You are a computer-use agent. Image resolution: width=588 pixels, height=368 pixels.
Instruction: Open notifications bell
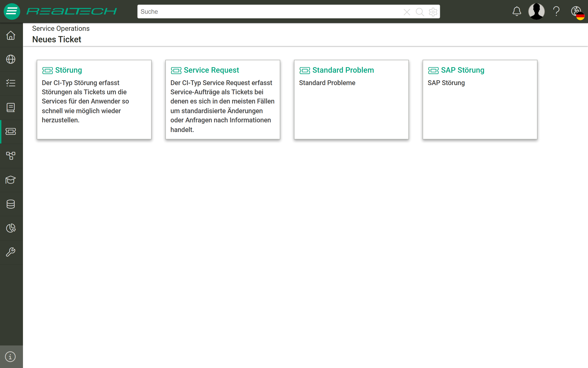click(x=517, y=11)
